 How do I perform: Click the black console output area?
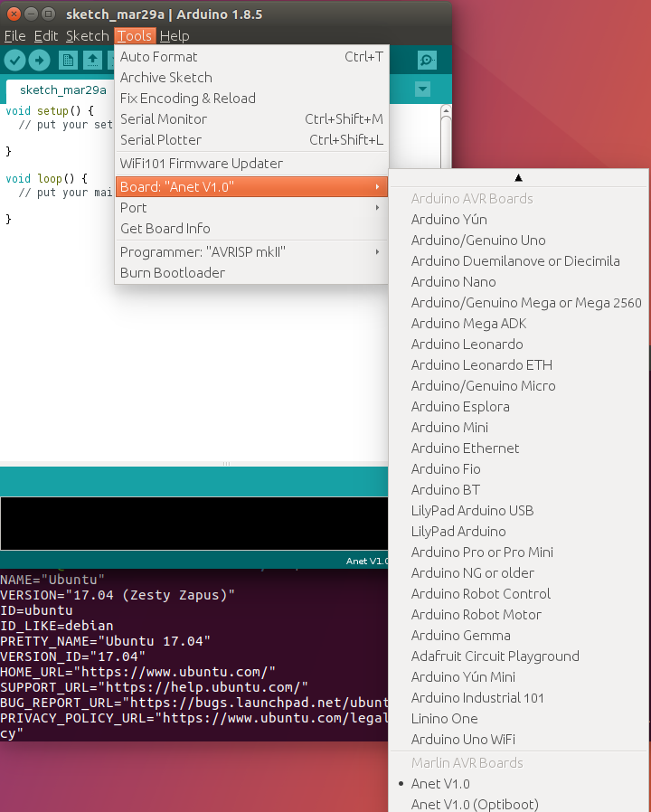(194, 523)
